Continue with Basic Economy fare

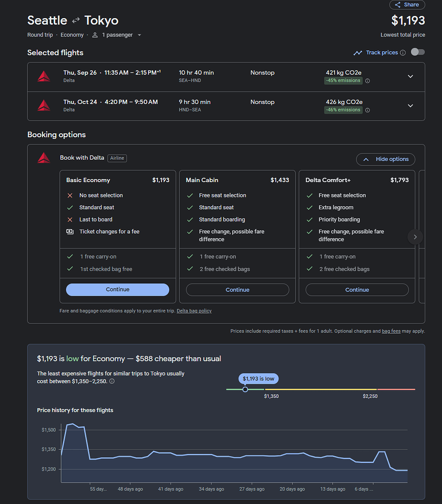pos(117,289)
